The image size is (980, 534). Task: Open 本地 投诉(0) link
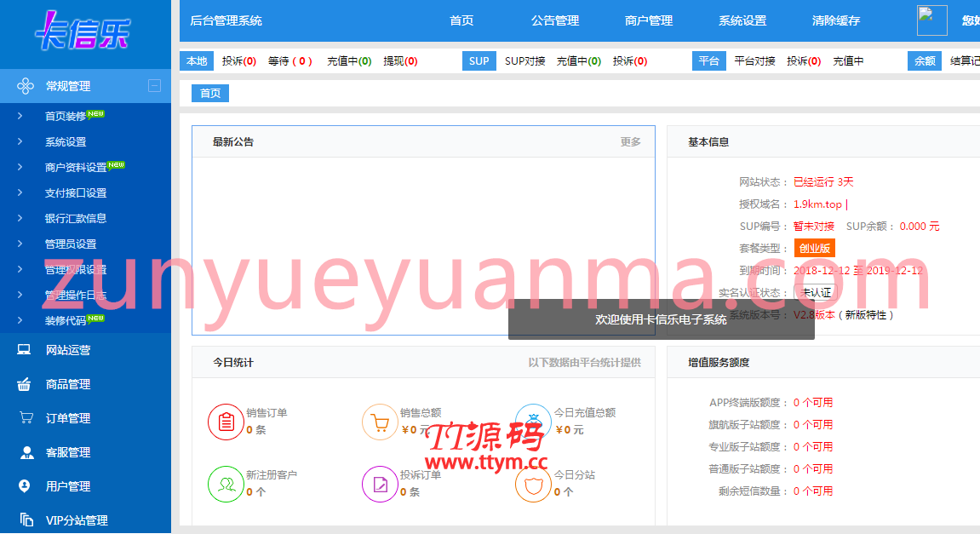point(239,61)
